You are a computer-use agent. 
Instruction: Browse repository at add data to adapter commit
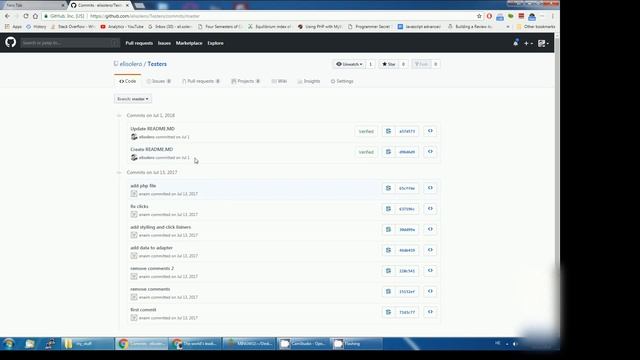pyautogui.click(x=430, y=250)
